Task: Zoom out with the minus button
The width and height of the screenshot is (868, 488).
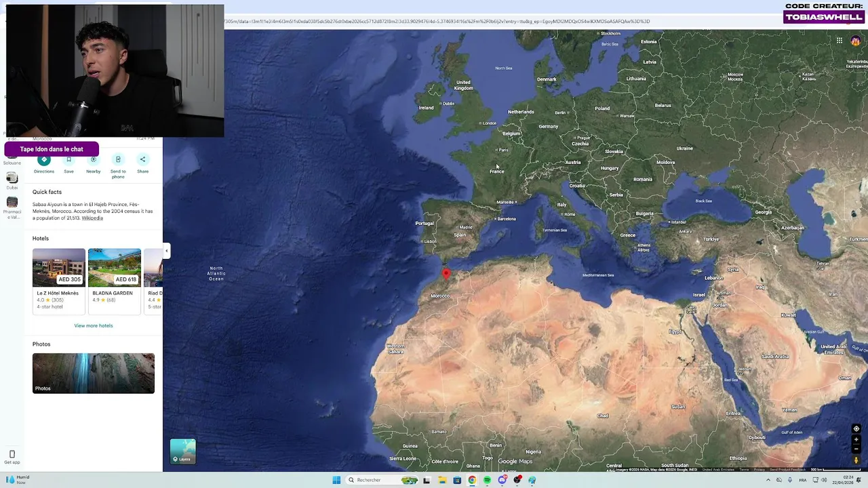Action: (856, 449)
